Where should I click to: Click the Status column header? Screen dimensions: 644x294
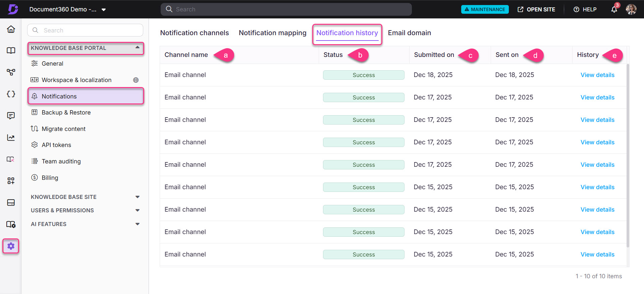point(333,55)
